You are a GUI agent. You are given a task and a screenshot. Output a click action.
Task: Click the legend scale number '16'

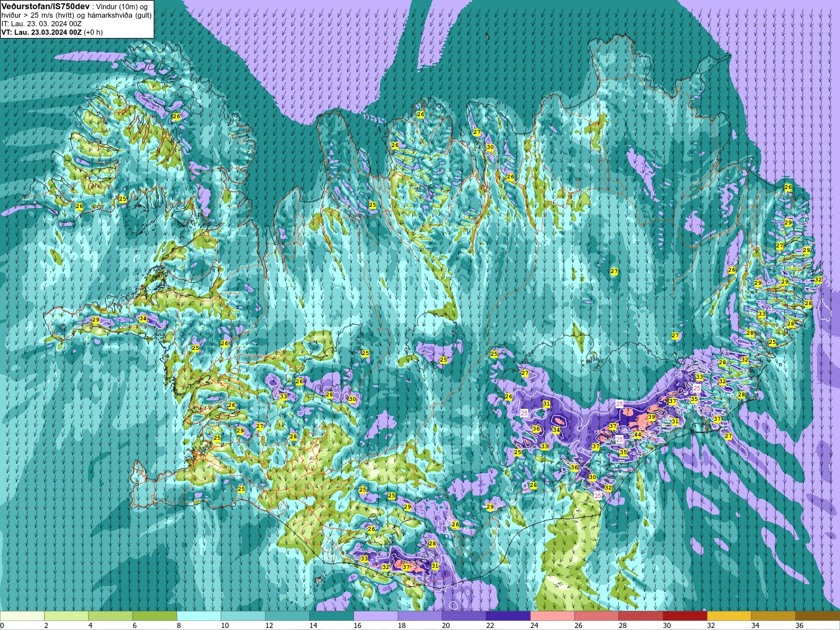[358, 625]
